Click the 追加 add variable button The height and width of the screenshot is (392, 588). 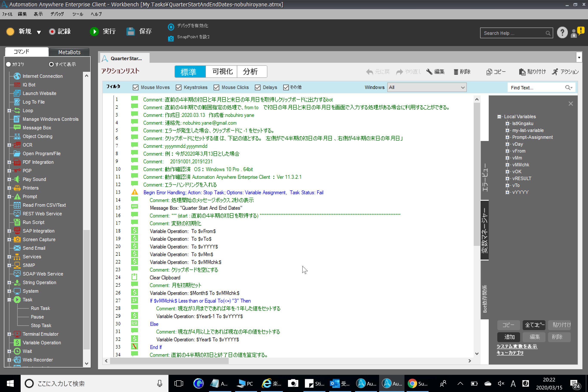[x=509, y=337]
